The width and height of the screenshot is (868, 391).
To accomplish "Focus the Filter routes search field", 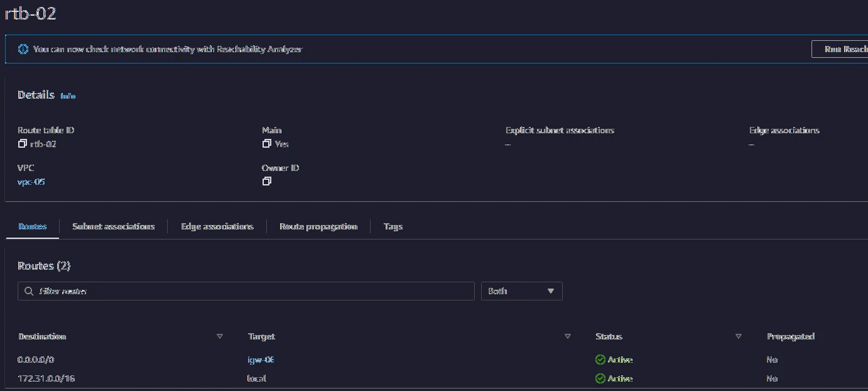I will 246,291.
